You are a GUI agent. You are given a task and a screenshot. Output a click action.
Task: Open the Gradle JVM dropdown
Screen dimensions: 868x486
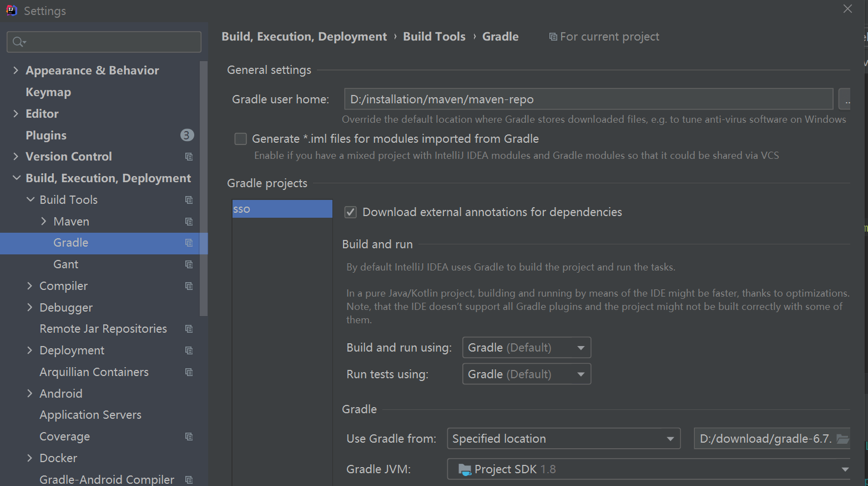(x=649, y=469)
